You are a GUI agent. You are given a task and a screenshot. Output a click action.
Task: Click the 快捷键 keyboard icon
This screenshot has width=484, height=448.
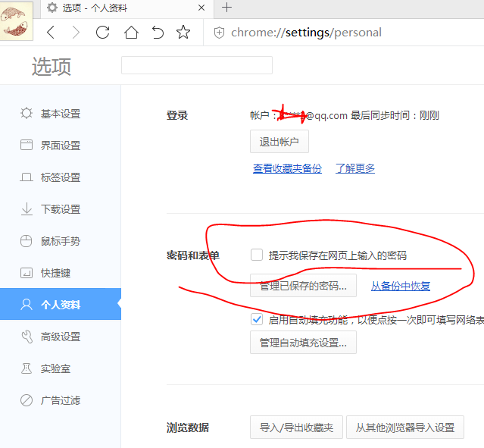[27, 273]
